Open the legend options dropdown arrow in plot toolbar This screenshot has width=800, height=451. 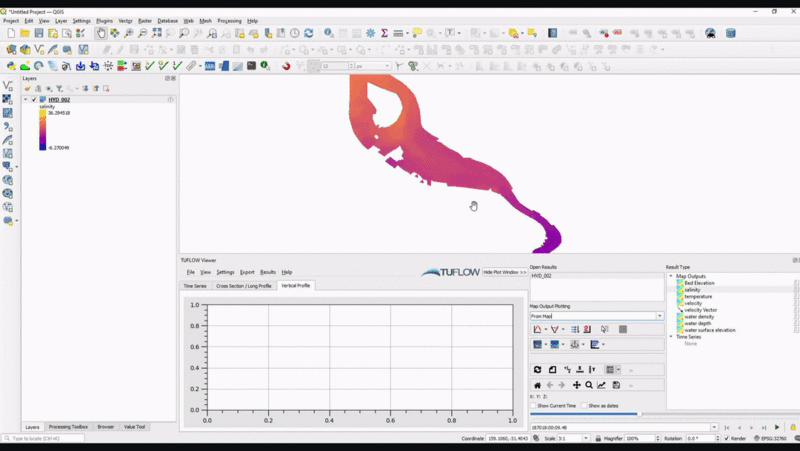pos(618,370)
